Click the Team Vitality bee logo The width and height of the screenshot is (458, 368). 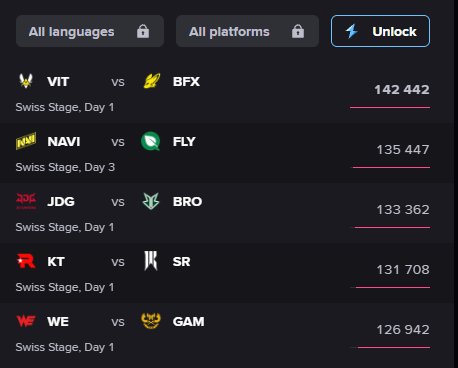(26, 81)
